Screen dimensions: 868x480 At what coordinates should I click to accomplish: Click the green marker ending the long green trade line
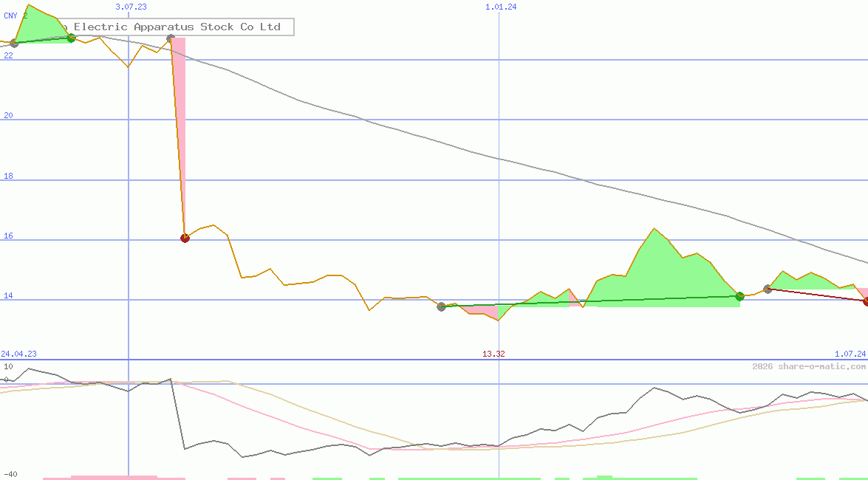pyautogui.click(x=739, y=296)
